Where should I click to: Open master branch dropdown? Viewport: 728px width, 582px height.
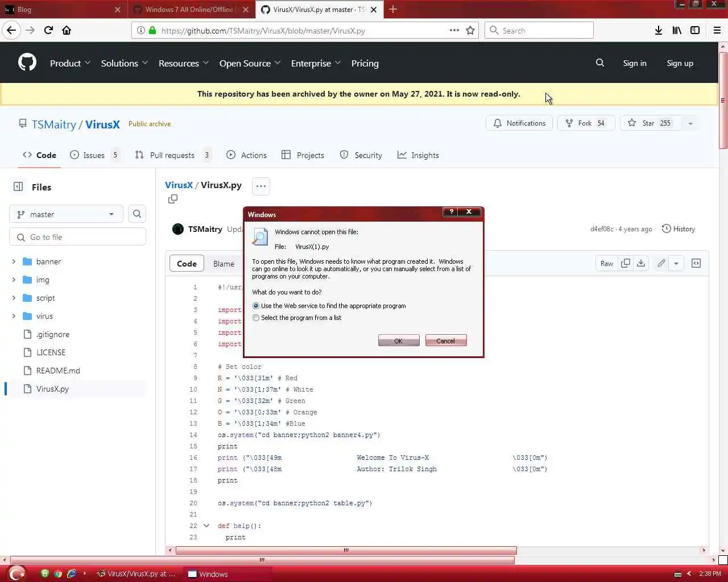click(66, 214)
